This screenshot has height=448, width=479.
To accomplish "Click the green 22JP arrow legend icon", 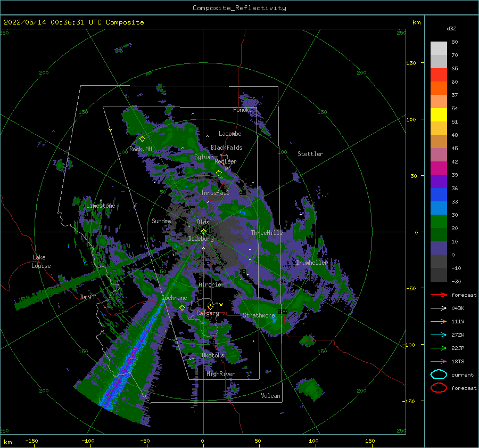I will click(439, 348).
